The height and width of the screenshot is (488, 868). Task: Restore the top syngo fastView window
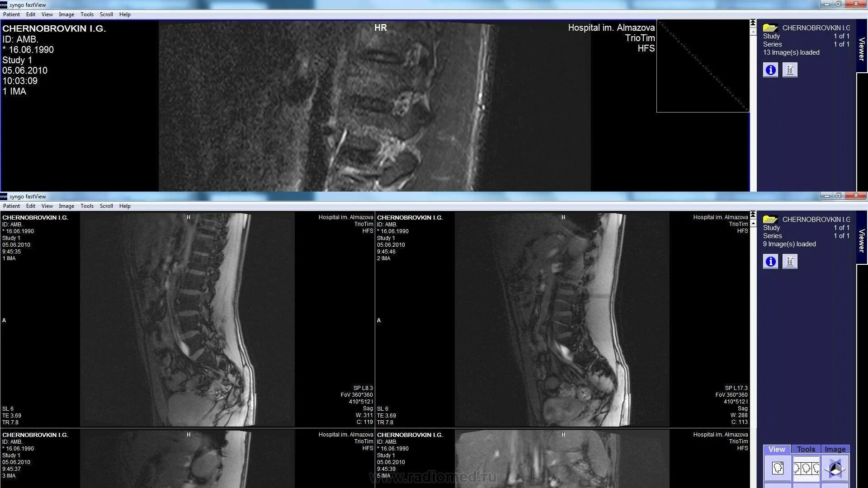click(838, 4)
